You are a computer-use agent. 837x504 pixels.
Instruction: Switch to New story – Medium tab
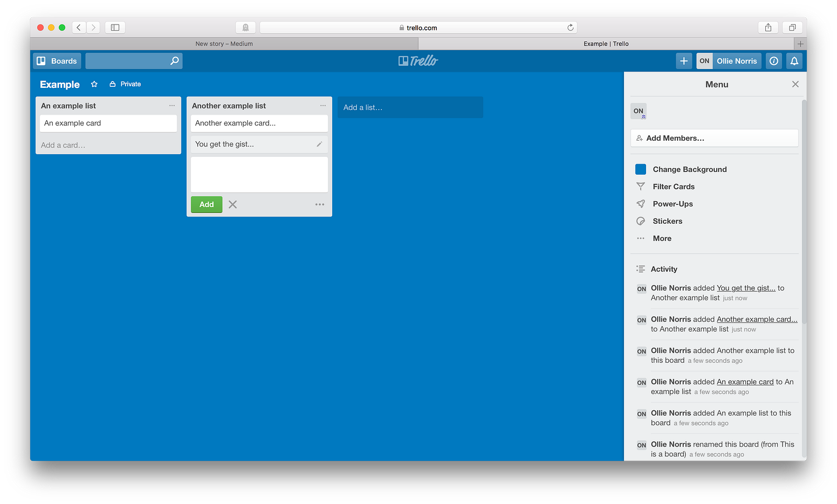pos(224,44)
